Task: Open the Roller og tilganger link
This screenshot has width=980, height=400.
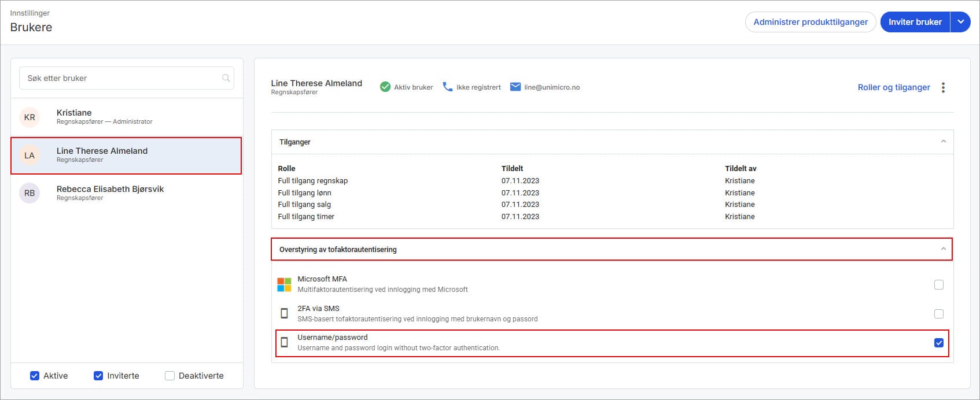Action: pos(894,87)
